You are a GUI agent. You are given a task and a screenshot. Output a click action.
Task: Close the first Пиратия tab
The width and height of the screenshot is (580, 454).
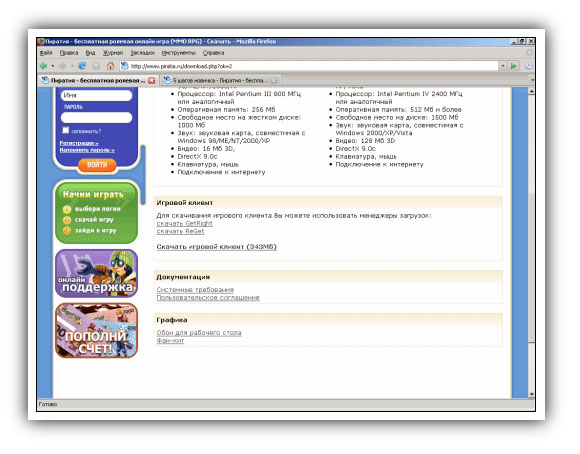(x=152, y=80)
